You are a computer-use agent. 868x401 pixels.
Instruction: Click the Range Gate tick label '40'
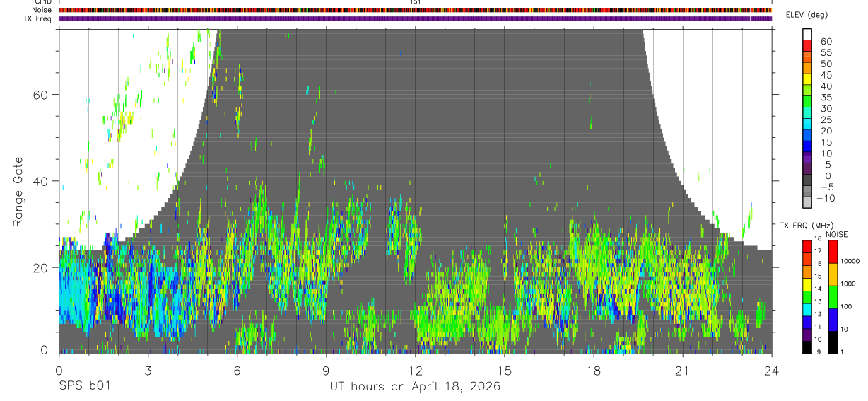41,181
